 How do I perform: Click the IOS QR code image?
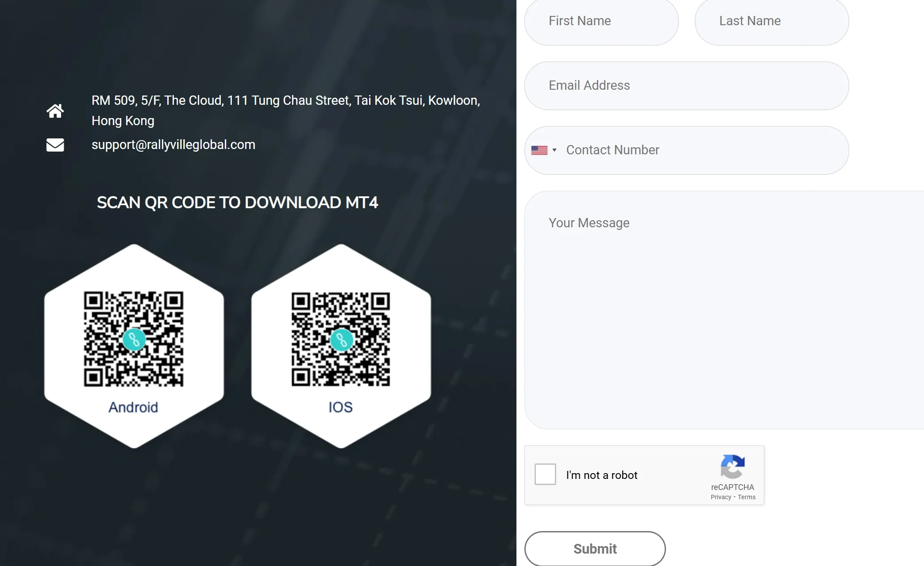(x=341, y=339)
